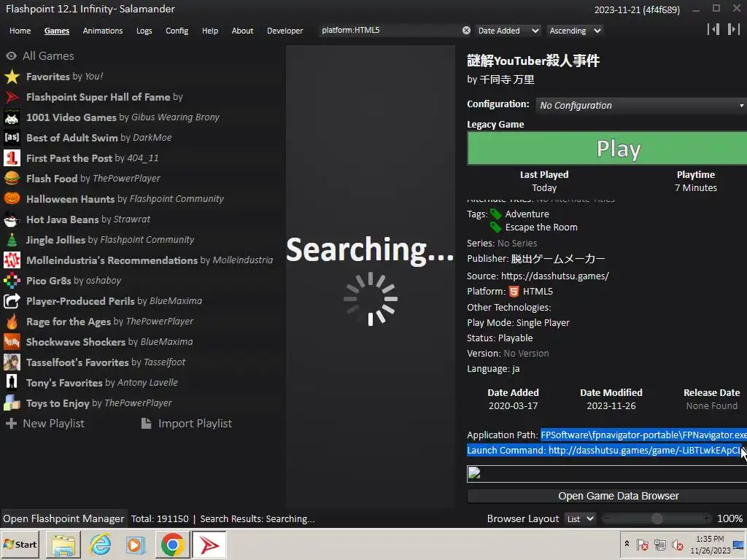This screenshot has width=747, height=560.
Task: Click the Source URL dasshutsu.games
Action: click(555, 276)
